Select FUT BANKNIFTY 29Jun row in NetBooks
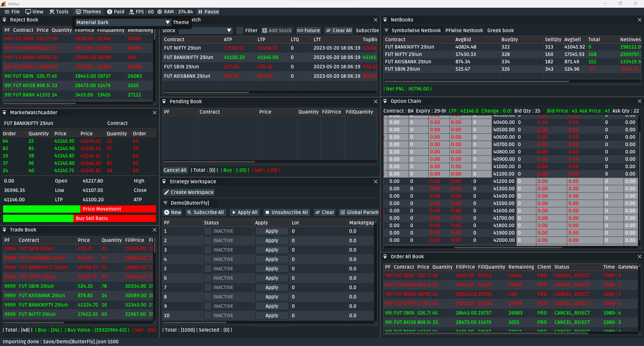 512,47
